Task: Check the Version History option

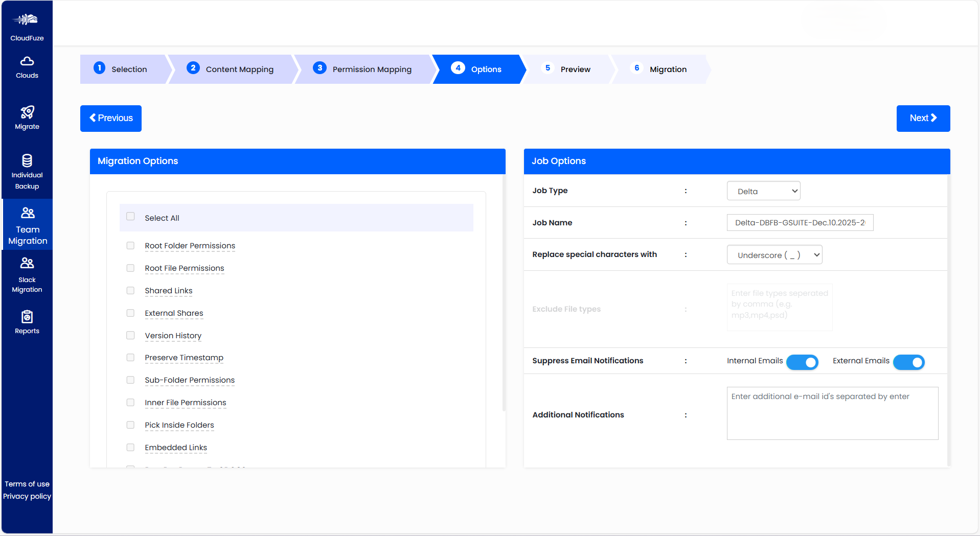Action: (130, 335)
